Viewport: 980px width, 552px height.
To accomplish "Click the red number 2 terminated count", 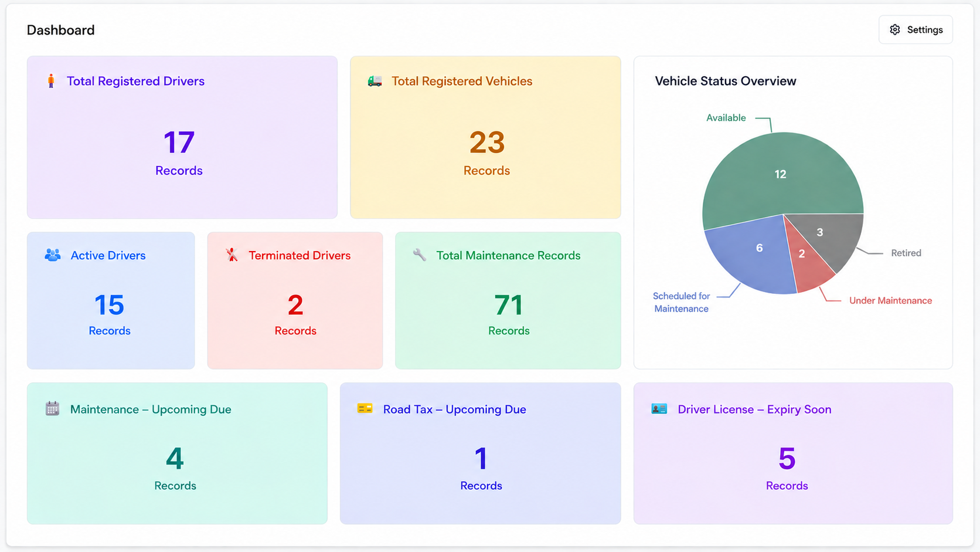I will click(x=295, y=305).
